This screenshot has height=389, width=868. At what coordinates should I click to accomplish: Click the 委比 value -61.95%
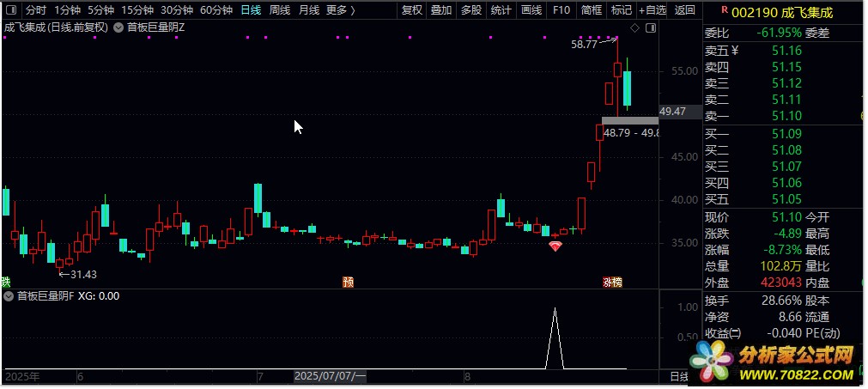(x=779, y=33)
